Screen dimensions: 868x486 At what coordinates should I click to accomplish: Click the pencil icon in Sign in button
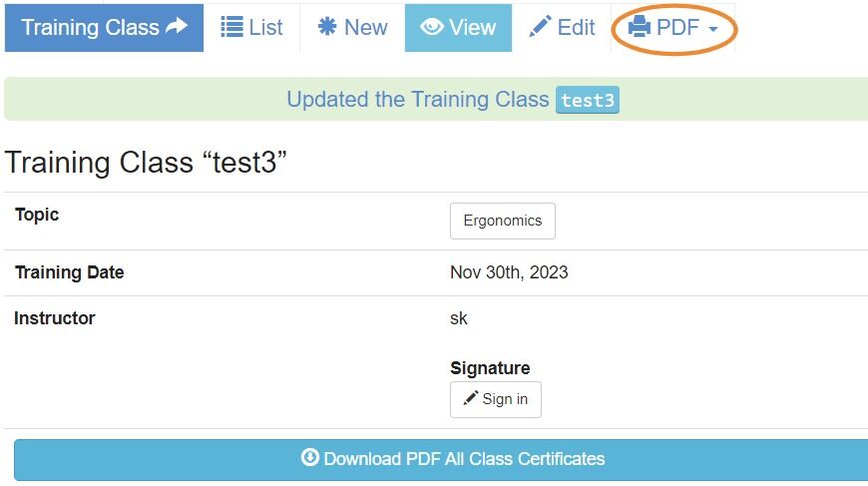[471, 398]
